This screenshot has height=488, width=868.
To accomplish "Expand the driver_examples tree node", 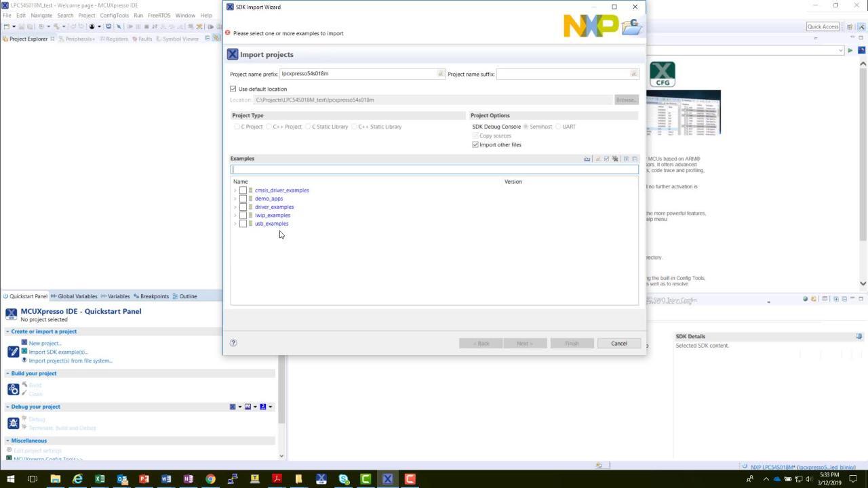I will [x=235, y=207].
